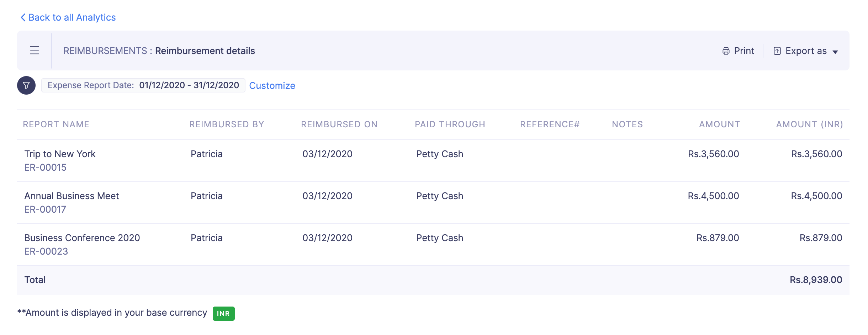Expand the Export as dropdown arrow
Screen dimensions: 868x335
835,52
